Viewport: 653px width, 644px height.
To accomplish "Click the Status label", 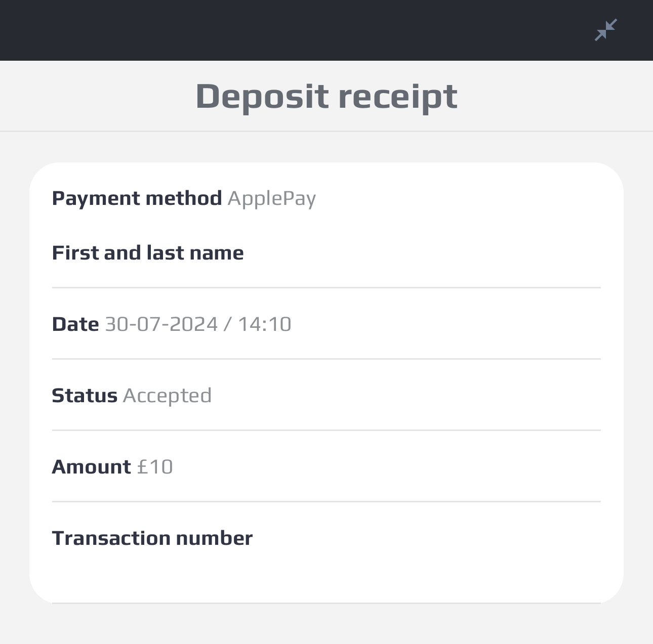I will pos(85,396).
